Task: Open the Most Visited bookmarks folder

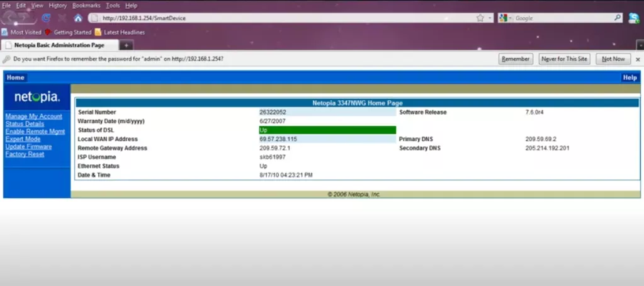Action: [x=21, y=32]
